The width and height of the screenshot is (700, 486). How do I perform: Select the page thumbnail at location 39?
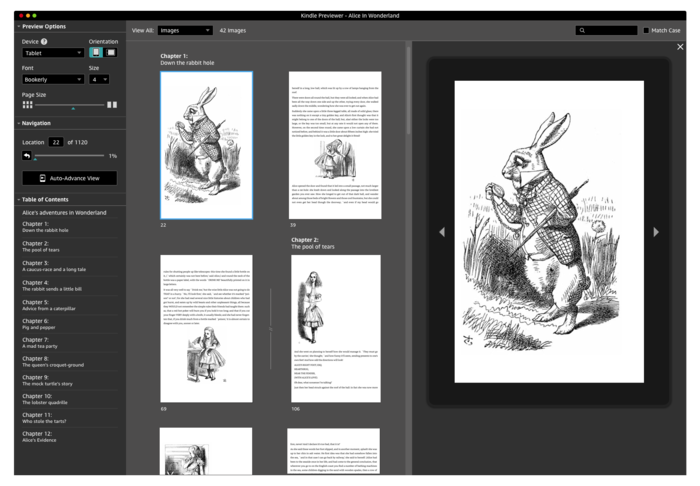point(335,145)
